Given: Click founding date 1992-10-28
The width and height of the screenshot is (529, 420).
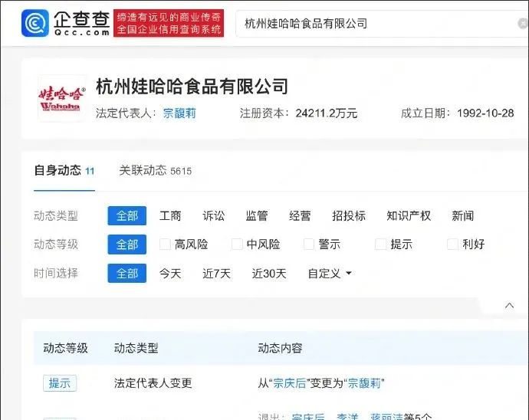Looking at the screenshot, I should [x=485, y=113].
